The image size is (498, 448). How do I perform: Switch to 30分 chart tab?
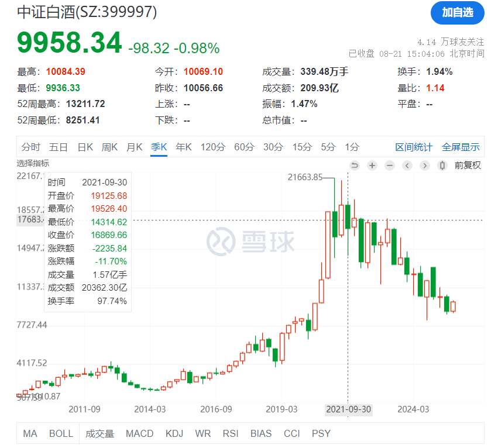click(273, 147)
